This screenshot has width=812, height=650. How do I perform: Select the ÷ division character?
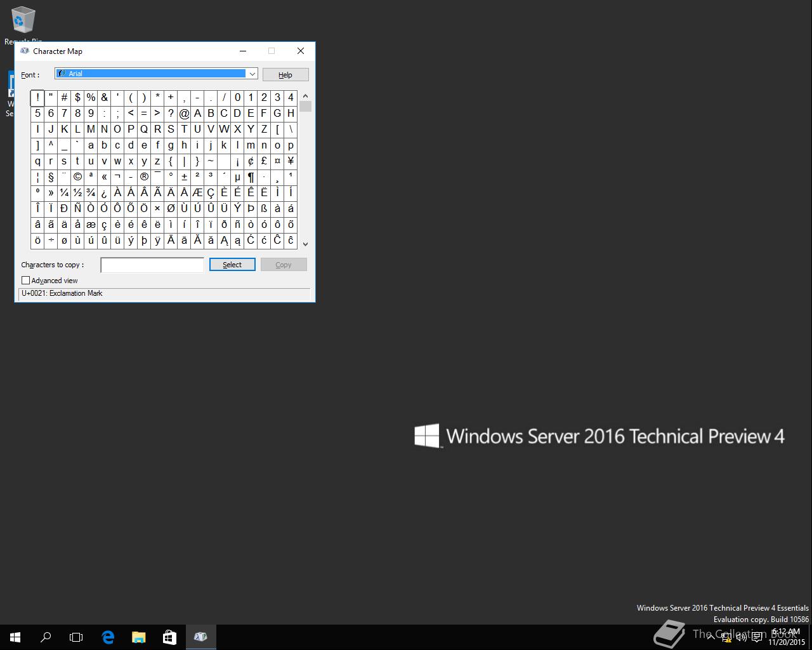[x=51, y=240]
